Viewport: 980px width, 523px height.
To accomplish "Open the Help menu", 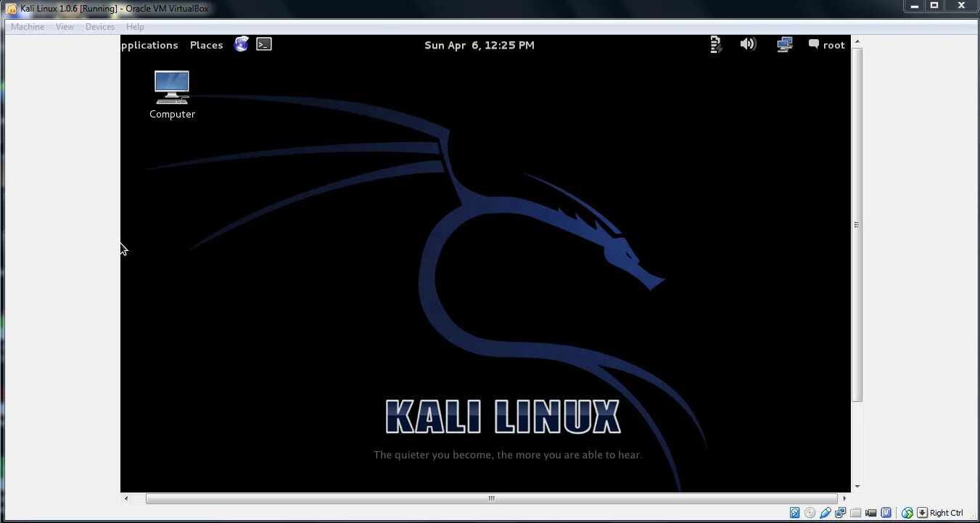I will coord(135,27).
